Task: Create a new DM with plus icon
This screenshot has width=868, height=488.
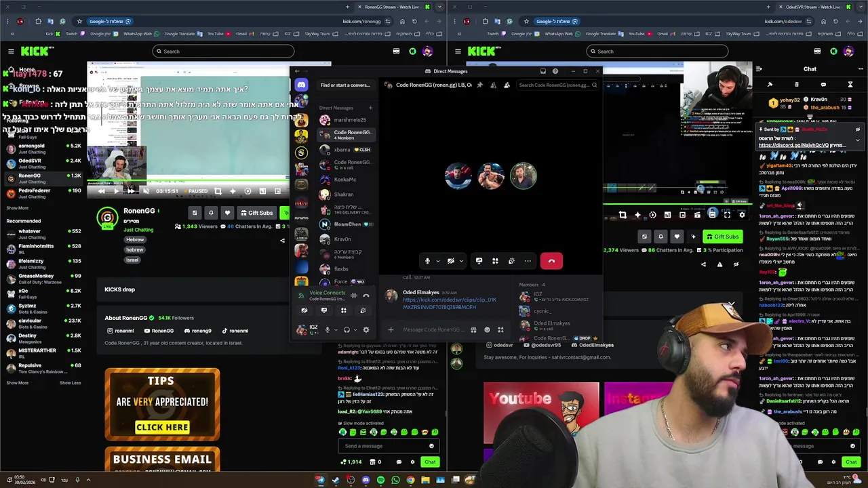Action: (370, 108)
